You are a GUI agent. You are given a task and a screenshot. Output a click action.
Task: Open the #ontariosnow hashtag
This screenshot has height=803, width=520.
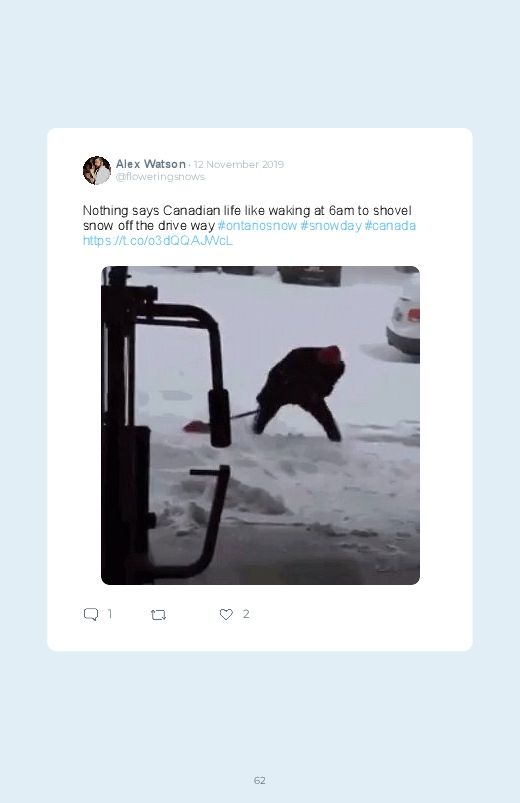click(257, 226)
